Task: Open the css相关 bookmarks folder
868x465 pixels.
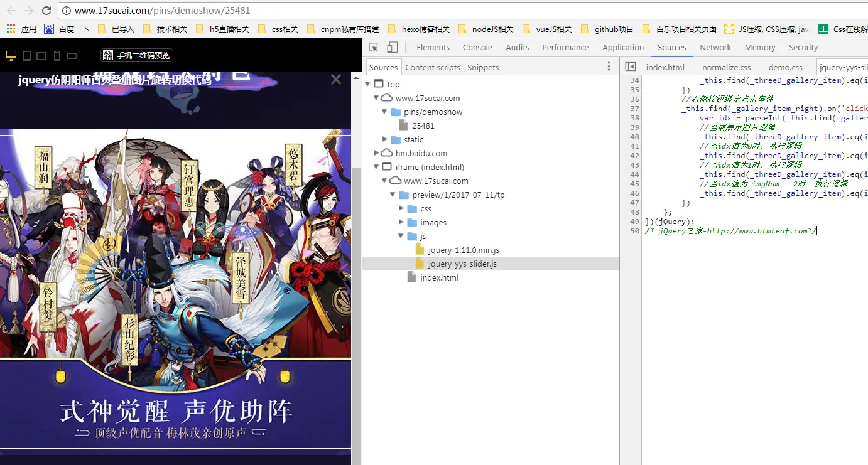Action: 278,29
